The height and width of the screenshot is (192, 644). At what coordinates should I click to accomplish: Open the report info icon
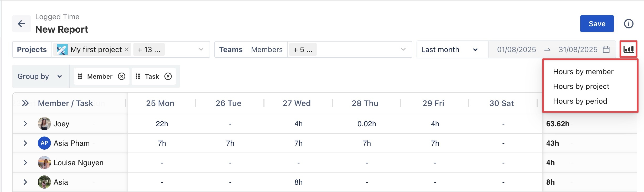[629, 24]
